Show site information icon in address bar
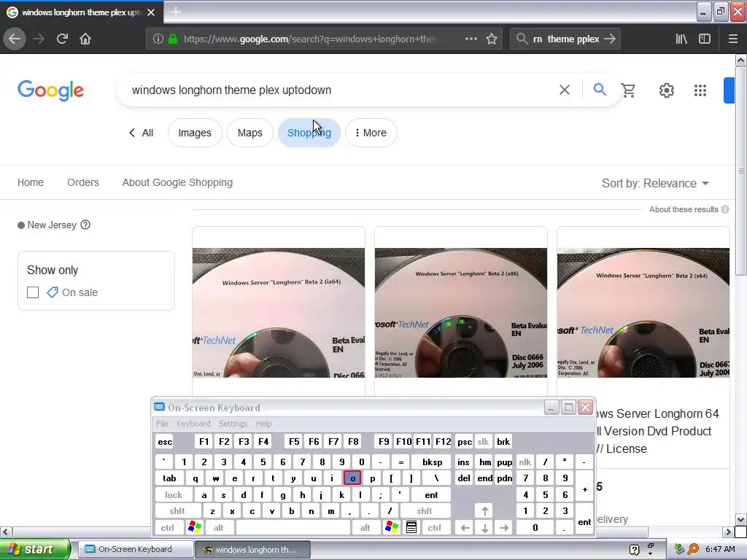747x560 pixels. click(x=158, y=39)
